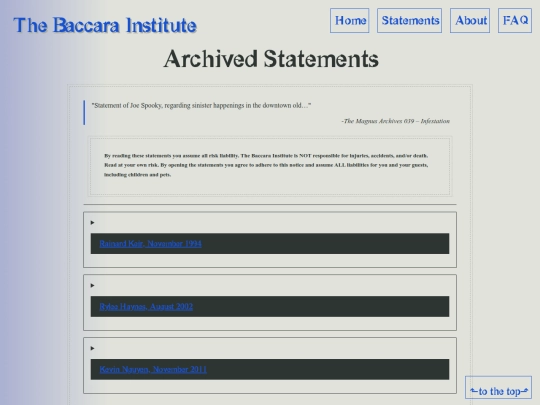This screenshot has height=405, width=540.
Task: Go to the Home page
Action: click(350, 21)
